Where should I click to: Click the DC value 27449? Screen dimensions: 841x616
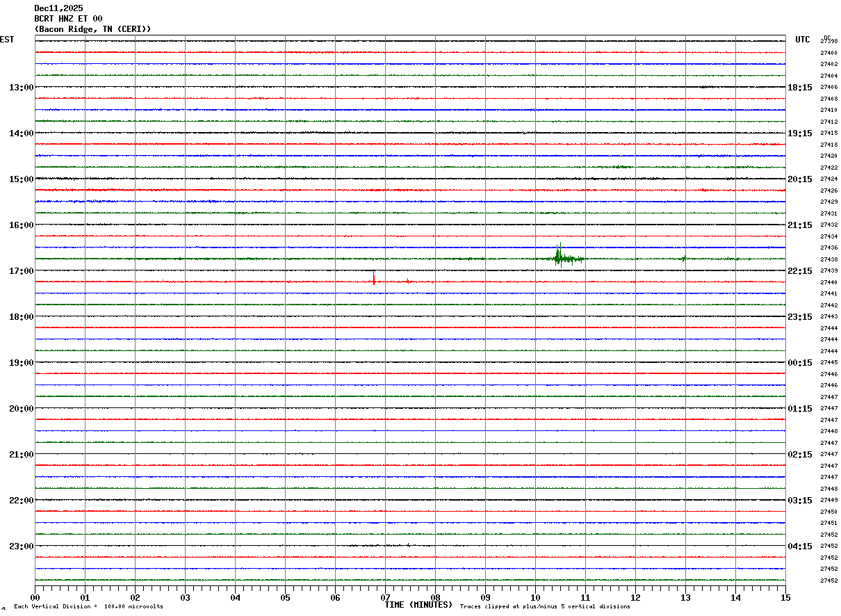[x=828, y=501]
